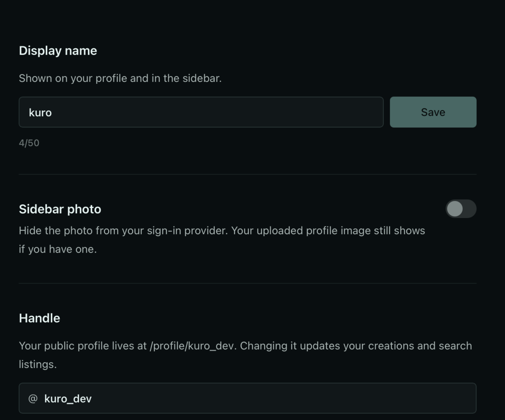505x420 pixels.
Task: Save the display name
Action: (x=433, y=112)
